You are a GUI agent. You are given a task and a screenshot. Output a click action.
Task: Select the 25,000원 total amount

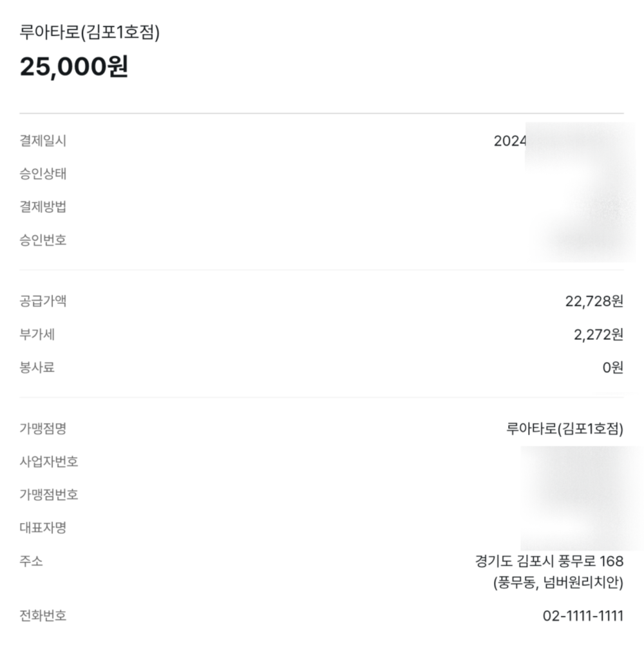click(74, 66)
